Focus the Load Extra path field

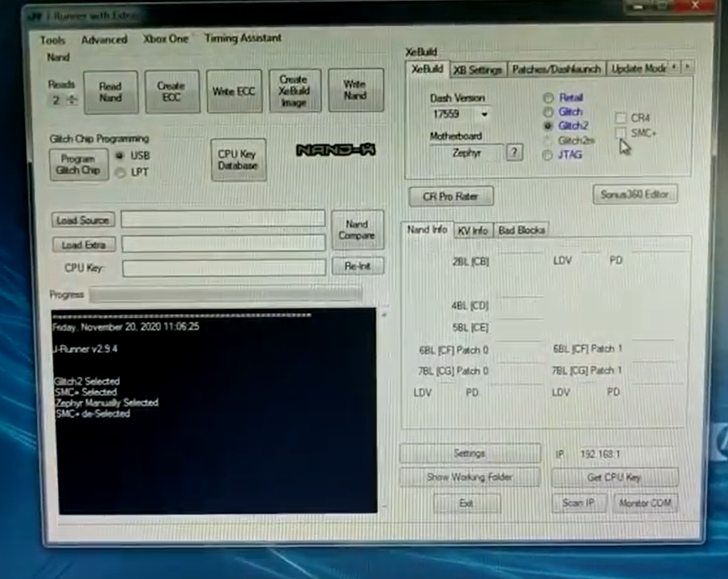point(224,243)
